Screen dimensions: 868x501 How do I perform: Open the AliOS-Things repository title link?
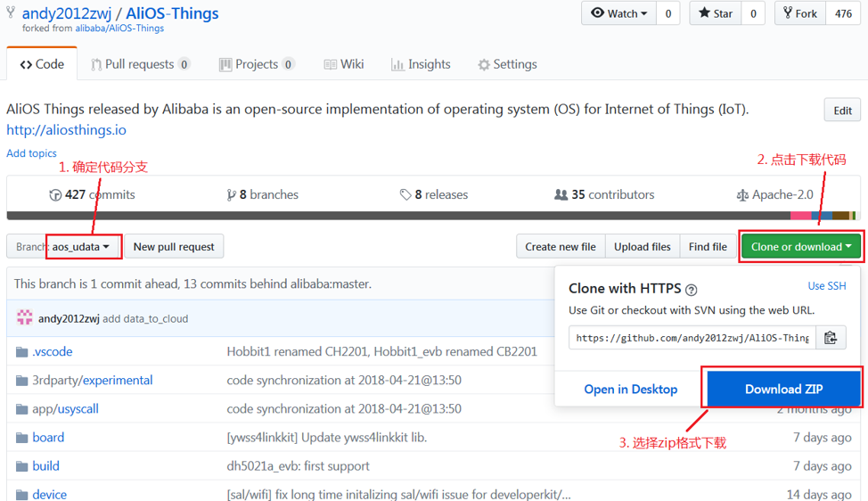click(172, 13)
